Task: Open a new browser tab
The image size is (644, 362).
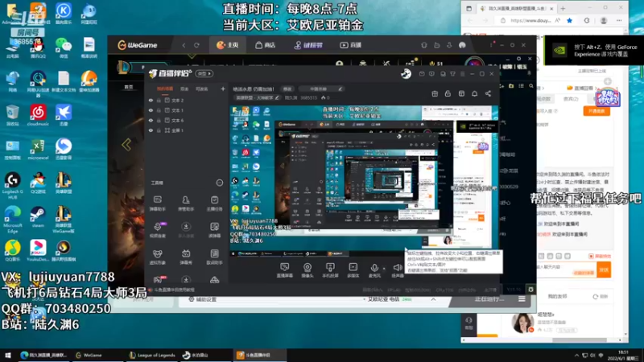Action: point(563,8)
